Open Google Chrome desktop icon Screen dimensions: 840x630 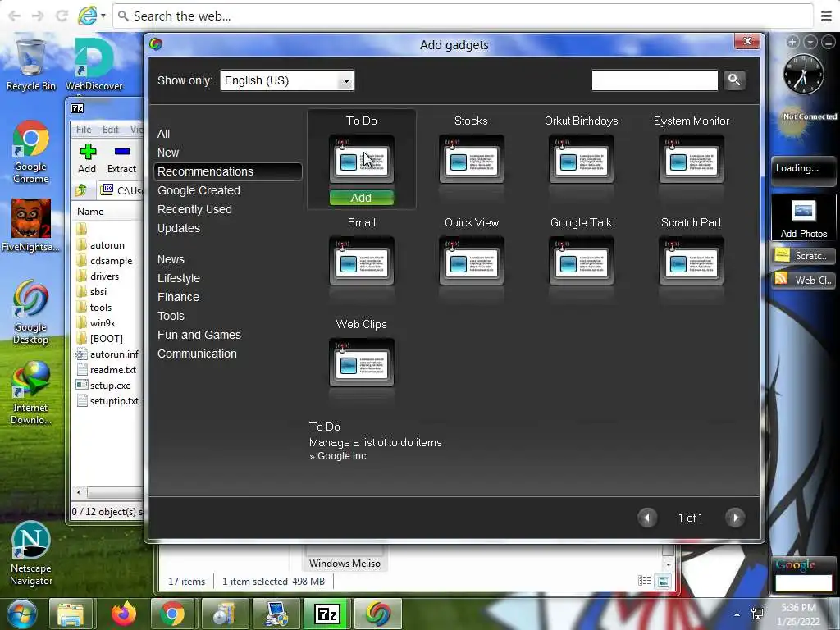click(x=30, y=152)
